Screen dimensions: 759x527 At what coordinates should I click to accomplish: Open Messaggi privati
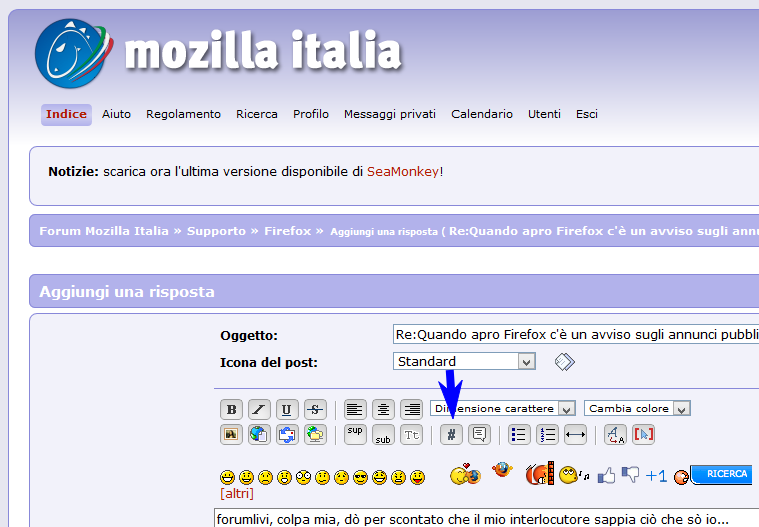pyautogui.click(x=390, y=114)
